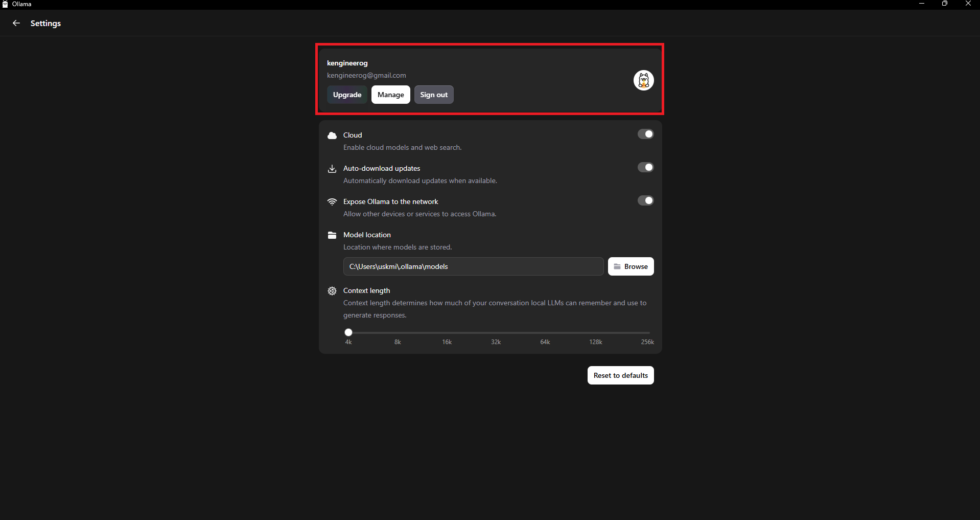Click the Ollama app icon in title bar
The width and height of the screenshot is (980, 520).
point(5,4)
